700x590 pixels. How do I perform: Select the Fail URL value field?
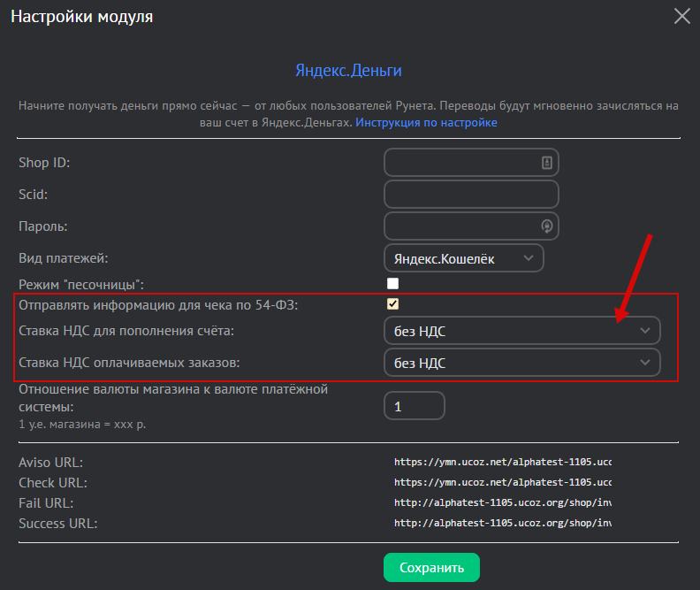502,502
